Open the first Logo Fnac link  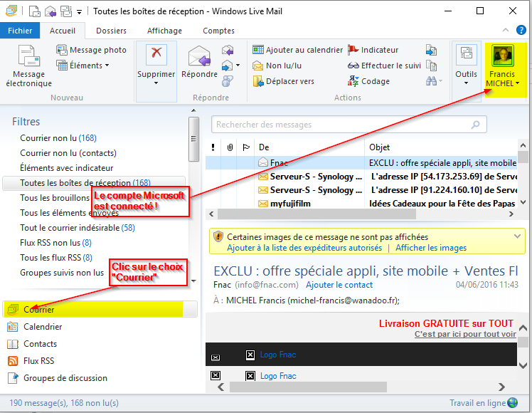pyautogui.click(x=278, y=355)
